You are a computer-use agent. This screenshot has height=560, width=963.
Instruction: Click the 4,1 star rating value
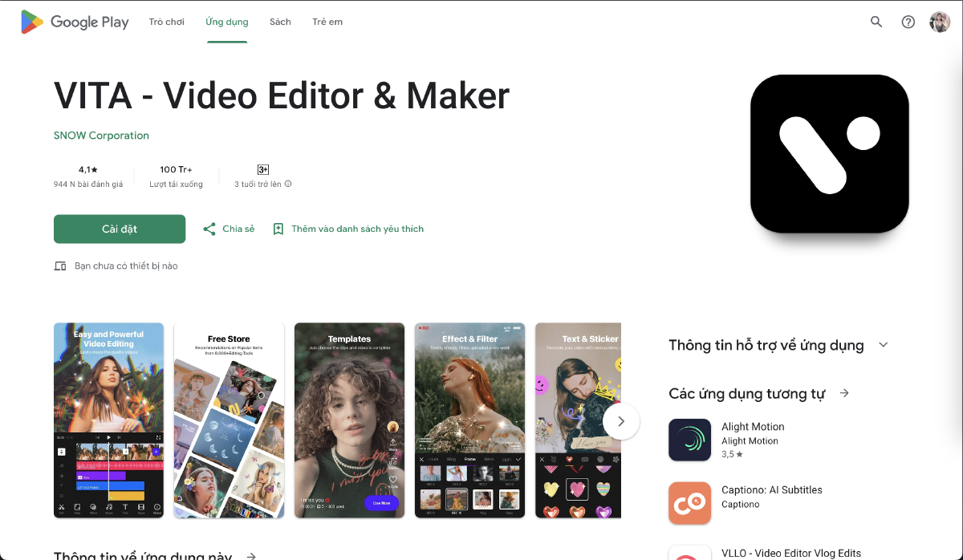point(88,169)
